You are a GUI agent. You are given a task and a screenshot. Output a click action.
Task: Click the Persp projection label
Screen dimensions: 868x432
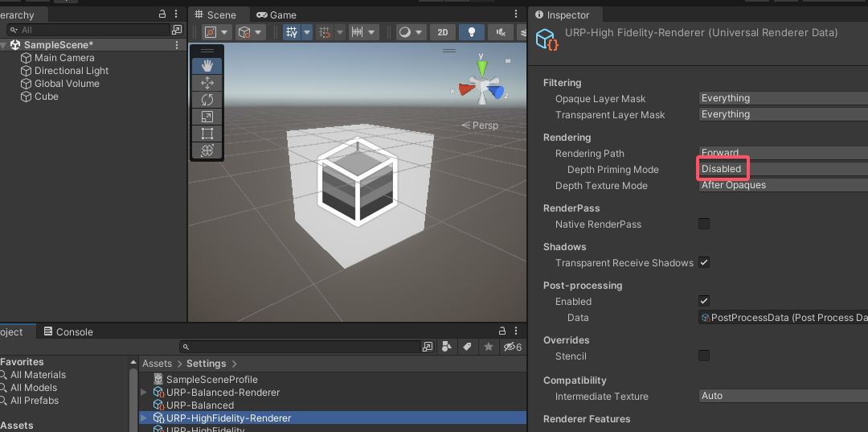[x=485, y=125]
